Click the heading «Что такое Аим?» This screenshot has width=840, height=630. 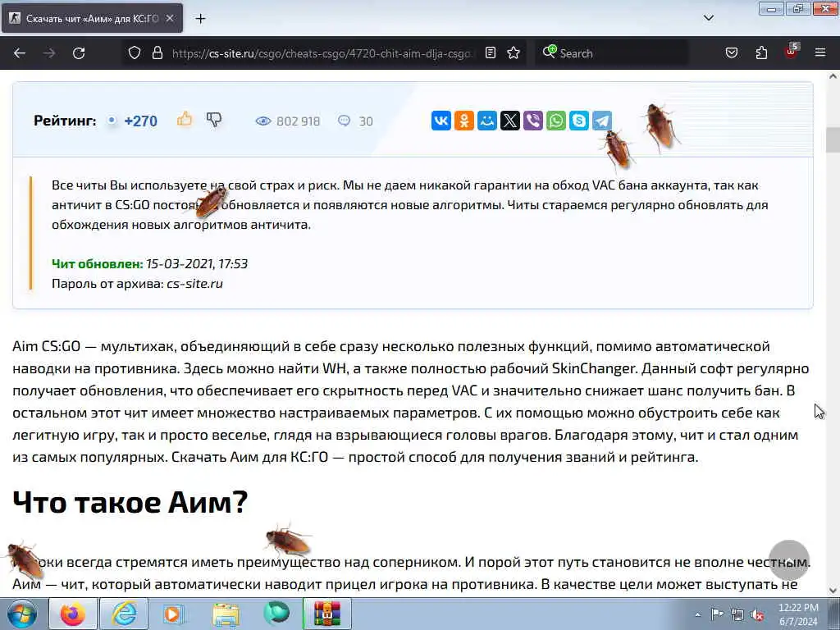pyautogui.click(x=130, y=502)
